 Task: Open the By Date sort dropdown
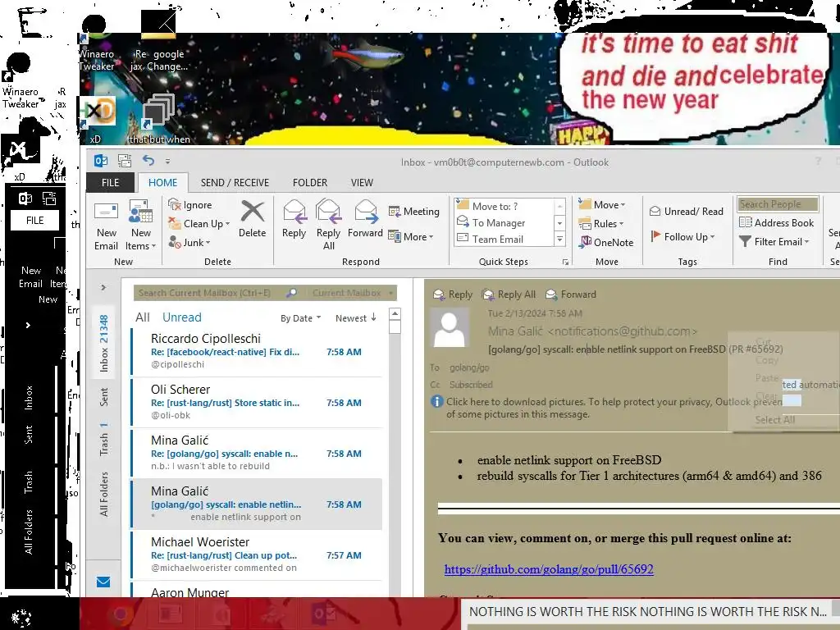300,318
